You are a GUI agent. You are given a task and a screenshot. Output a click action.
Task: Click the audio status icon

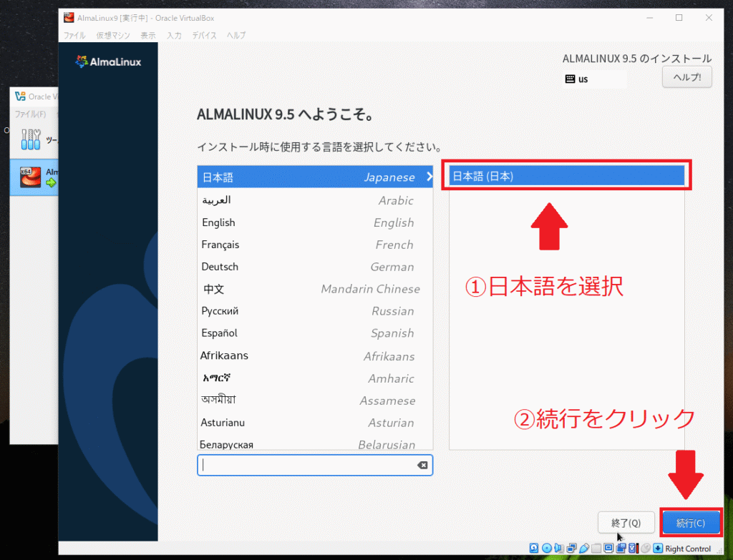559,548
